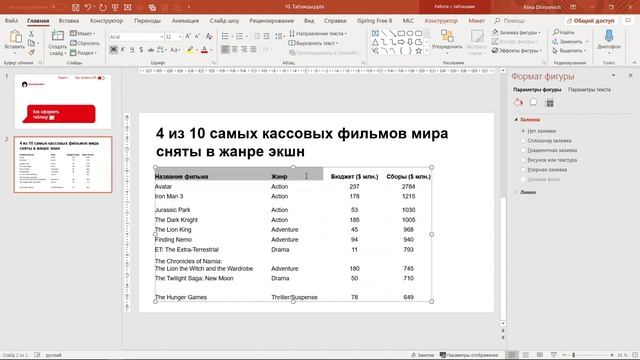Image resolution: width=640 pixels, height=360 pixels.
Task: Select the triangle shape in shapes gallery
Action: tap(375, 42)
